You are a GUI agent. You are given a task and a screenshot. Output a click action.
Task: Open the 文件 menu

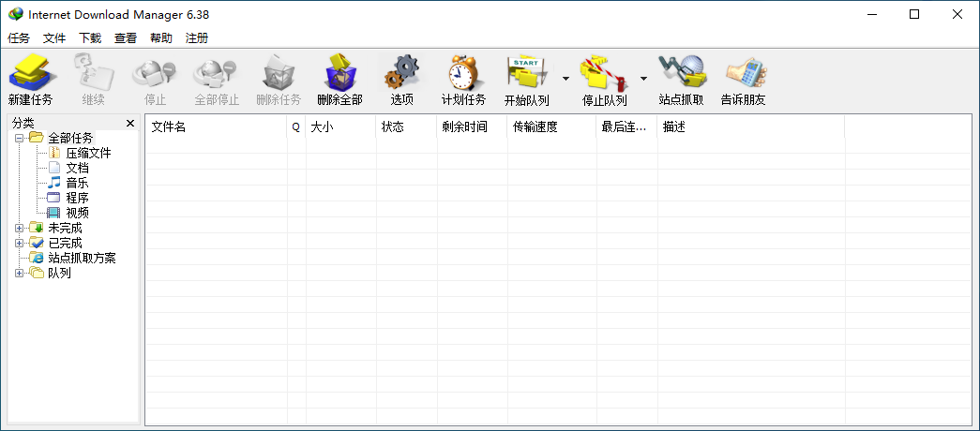click(x=54, y=38)
